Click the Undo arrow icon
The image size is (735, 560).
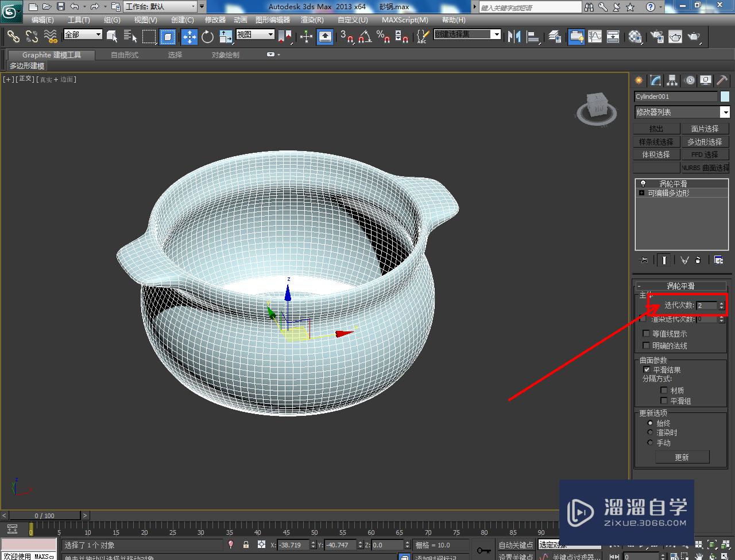tap(75, 7)
